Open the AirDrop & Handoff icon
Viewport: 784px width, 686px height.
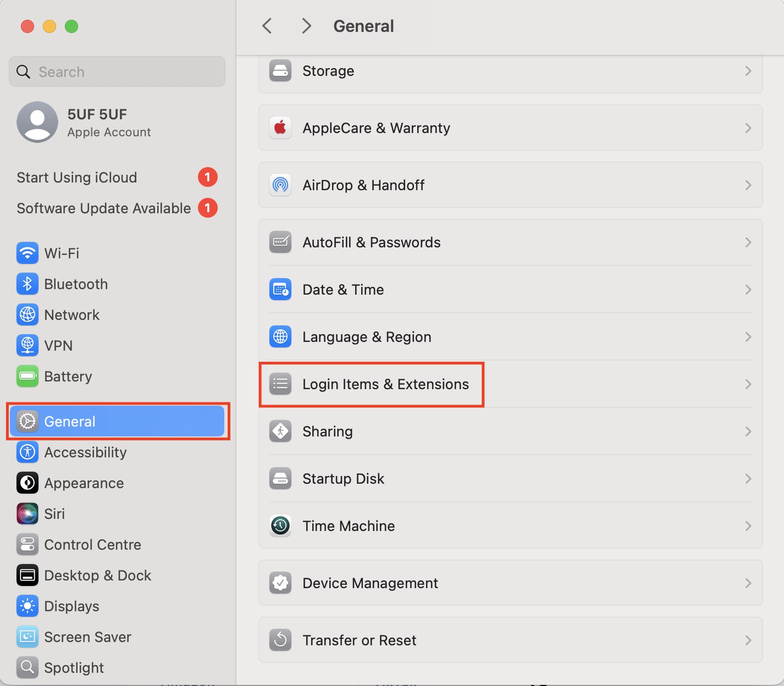280,185
